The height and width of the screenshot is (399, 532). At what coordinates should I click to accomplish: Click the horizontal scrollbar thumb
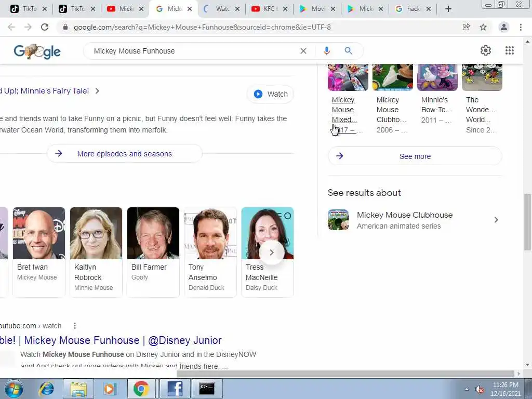pos(345,374)
